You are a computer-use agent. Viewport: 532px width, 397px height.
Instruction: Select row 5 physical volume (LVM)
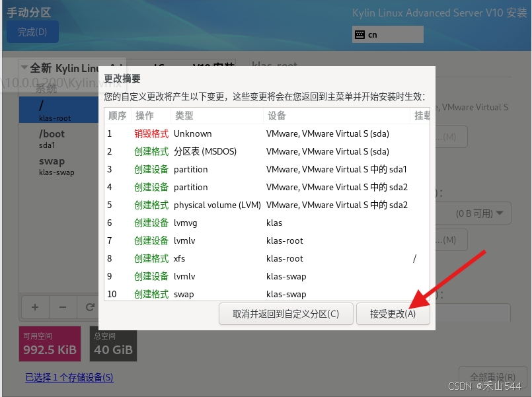(x=267, y=205)
